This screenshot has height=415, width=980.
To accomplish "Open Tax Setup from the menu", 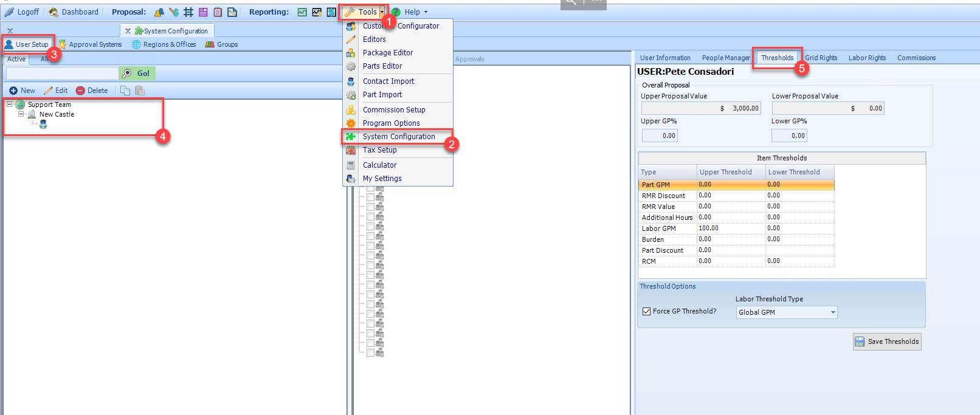I will 379,150.
